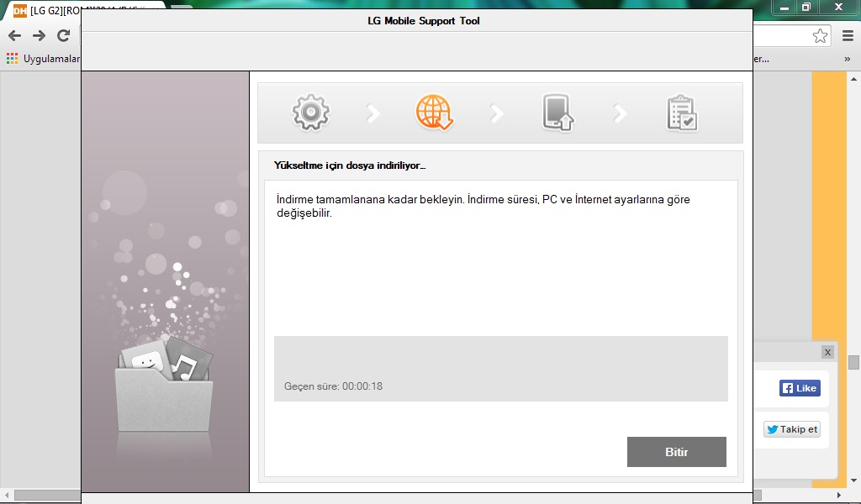The width and height of the screenshot is (861, 504).
Task: Click the vertical scrollbar thumb in Chrome
Action: coord(853,363)
